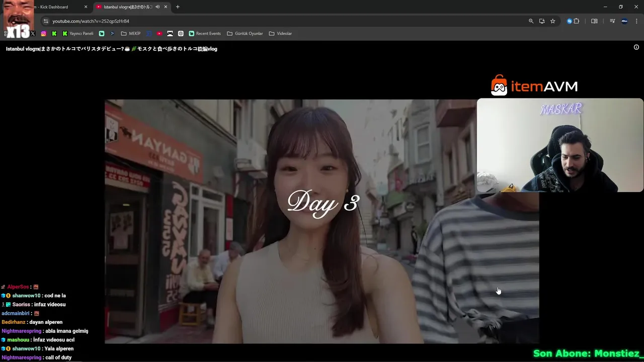The width and height of the screenshot is (644, 362).
Task: Click the streamer webcam overlay
Action: tap(560, 145)
